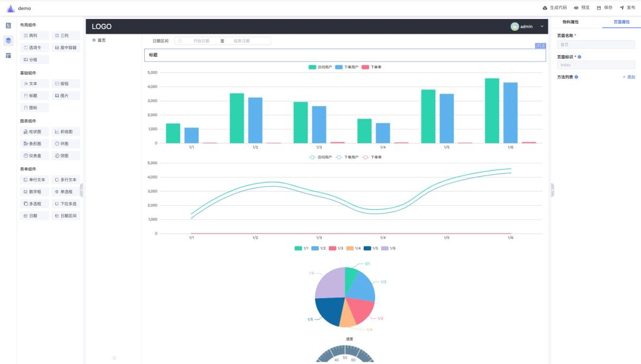Switch to 页面属性 tab
Image resolution: width=641 pixels, height=364 pixels.
click(621, 22)
